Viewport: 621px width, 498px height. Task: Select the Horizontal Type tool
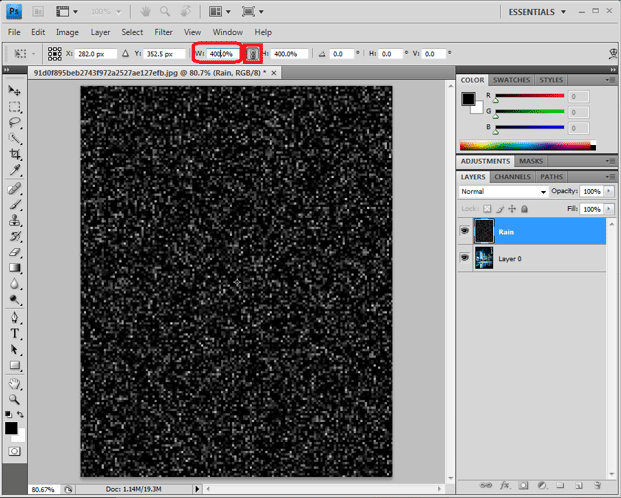pyautogui.click(x=15, y=333)
